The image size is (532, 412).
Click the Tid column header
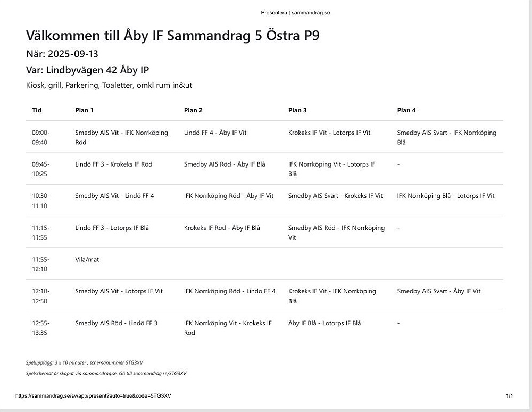click(37, 110)
